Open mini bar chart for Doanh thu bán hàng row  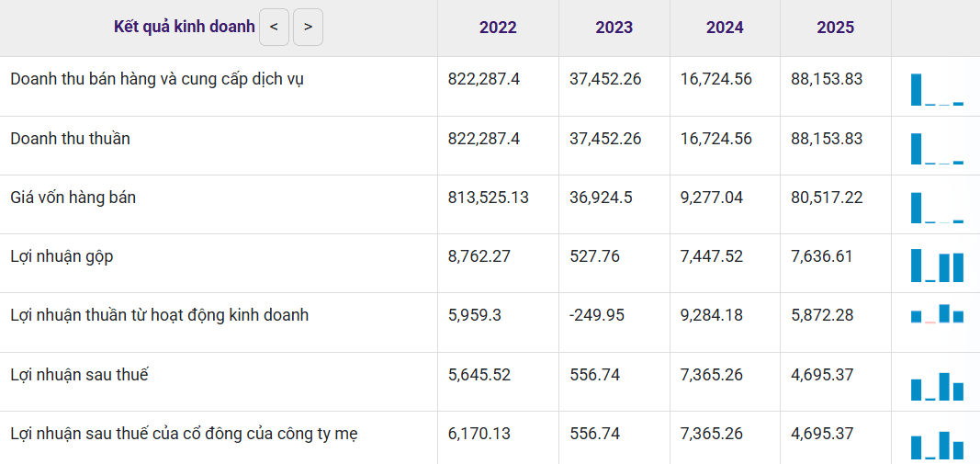tap(937, 89)
